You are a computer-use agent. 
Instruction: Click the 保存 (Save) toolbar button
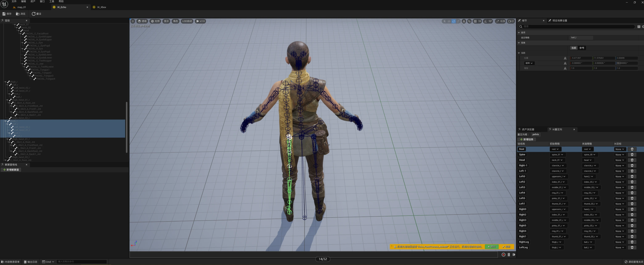pos(7,14)
